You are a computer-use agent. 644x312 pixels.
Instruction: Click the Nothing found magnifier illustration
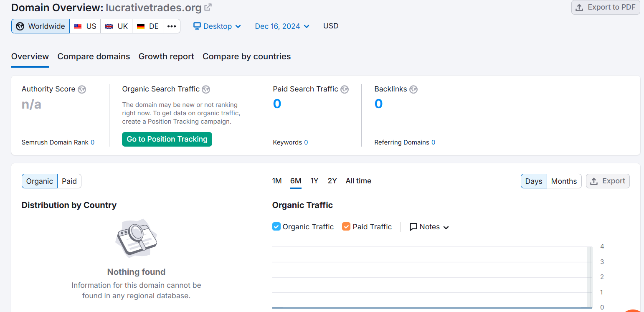pyautogui.click(x=136, y=238)
